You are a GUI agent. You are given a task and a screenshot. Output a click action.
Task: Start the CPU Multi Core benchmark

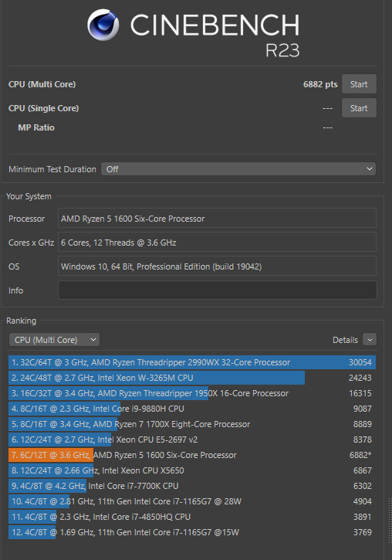pyautogui.click(x=359, y=84)
